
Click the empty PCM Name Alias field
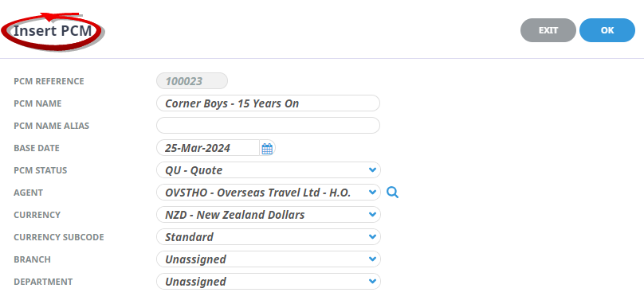pos(268,126)
